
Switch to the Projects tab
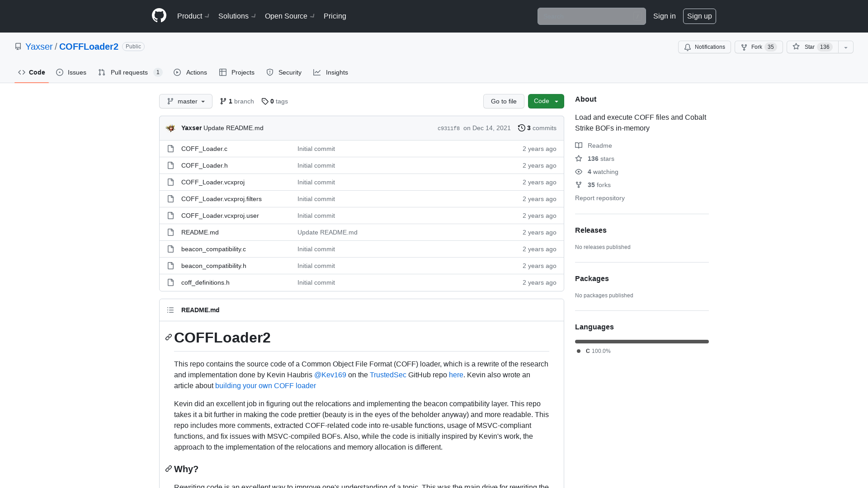coord(237,72)
